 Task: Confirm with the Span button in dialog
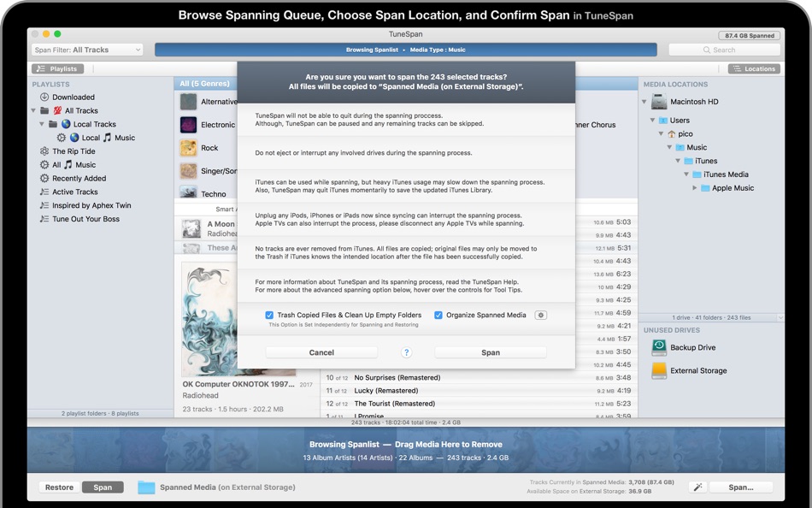[491, 352]
